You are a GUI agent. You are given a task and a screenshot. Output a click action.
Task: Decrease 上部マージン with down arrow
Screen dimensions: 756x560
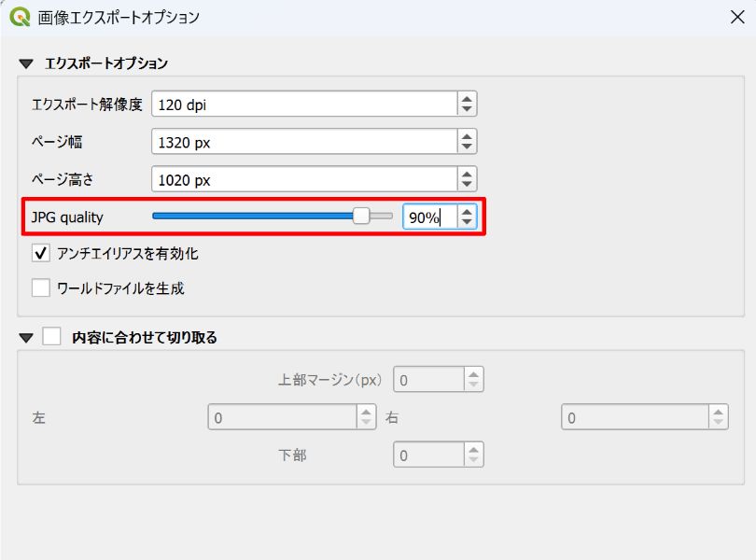coord(473,385)
